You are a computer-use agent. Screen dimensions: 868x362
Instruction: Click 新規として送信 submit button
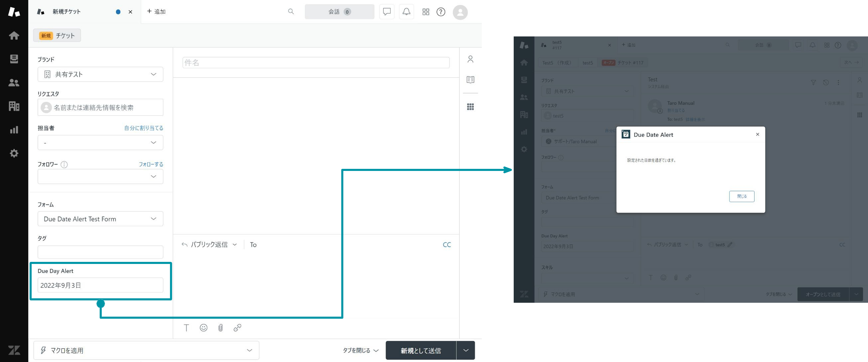(x=421, y=350)
